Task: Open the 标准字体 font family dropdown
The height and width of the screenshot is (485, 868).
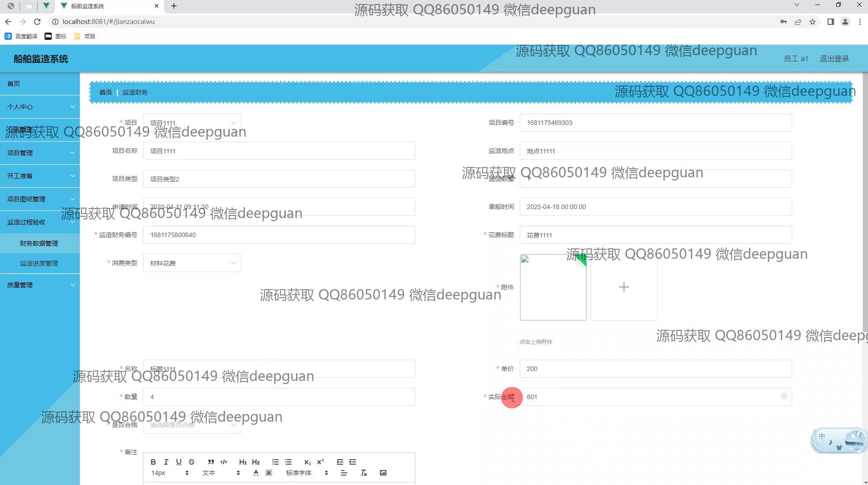Action: pyautogui.click(x=307, y=473)
